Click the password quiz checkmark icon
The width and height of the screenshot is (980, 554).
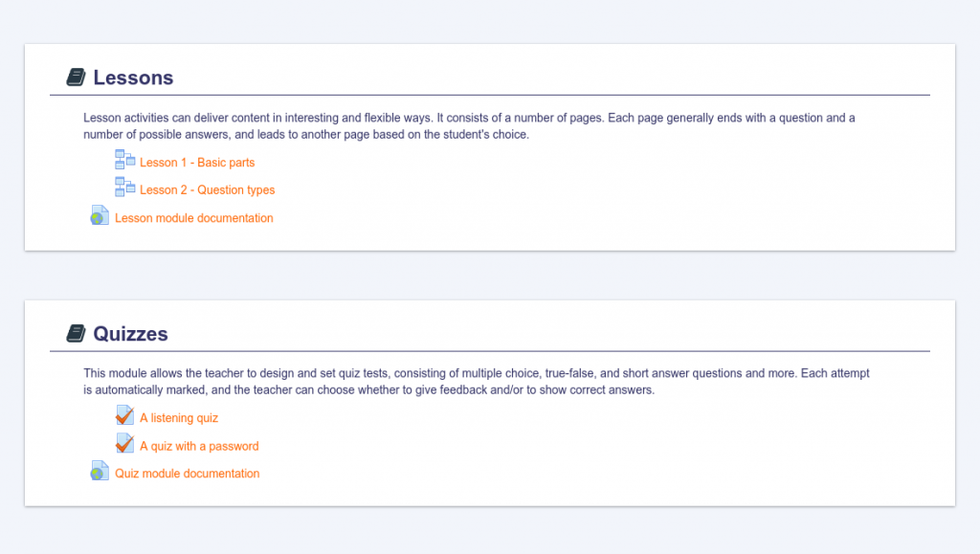[x=124, y=444]
